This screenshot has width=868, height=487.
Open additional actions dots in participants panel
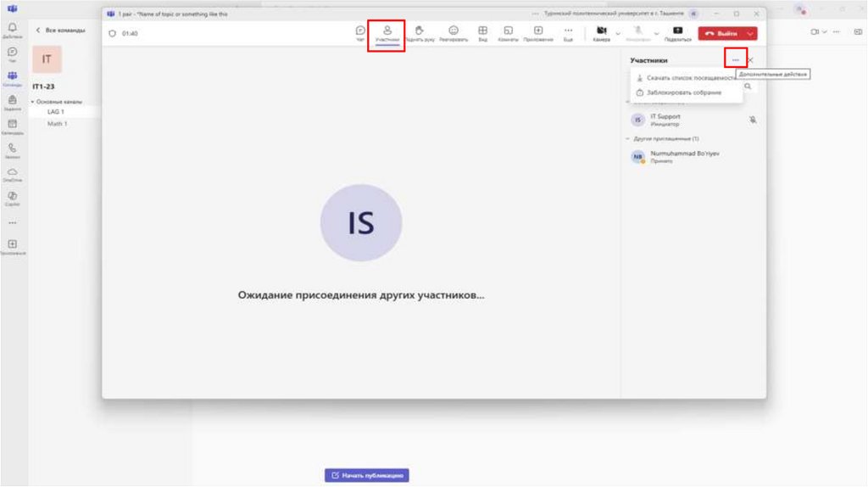tap(735, 60)
